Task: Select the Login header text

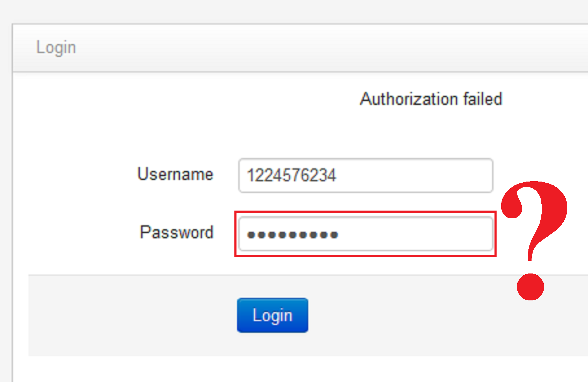Action: click(x=56, y=47)
